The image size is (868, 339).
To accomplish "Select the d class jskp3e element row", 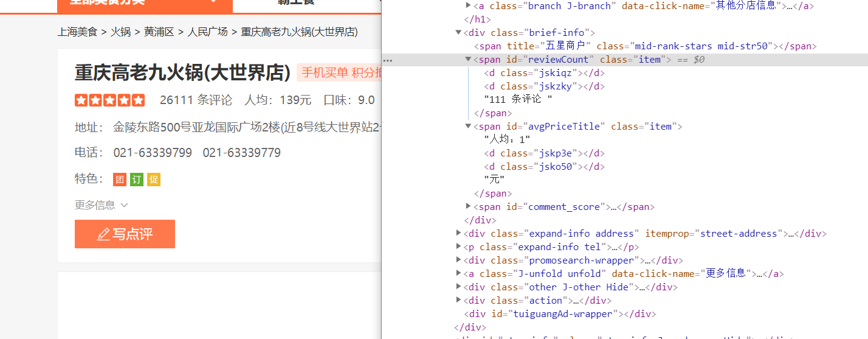I will (545, 153).
